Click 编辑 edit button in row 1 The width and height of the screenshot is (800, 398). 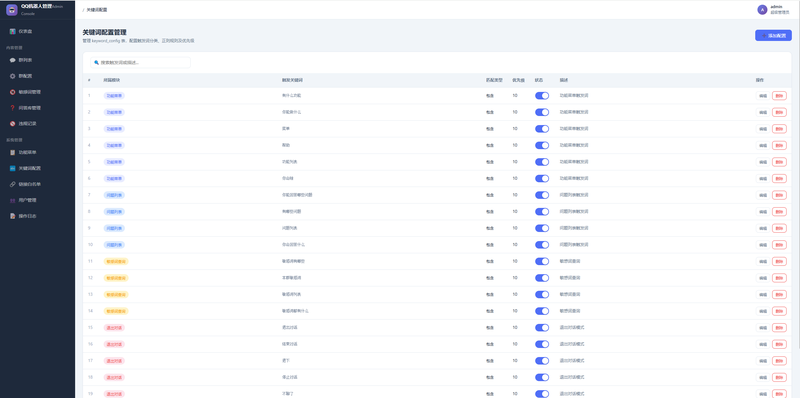[763, 96]
